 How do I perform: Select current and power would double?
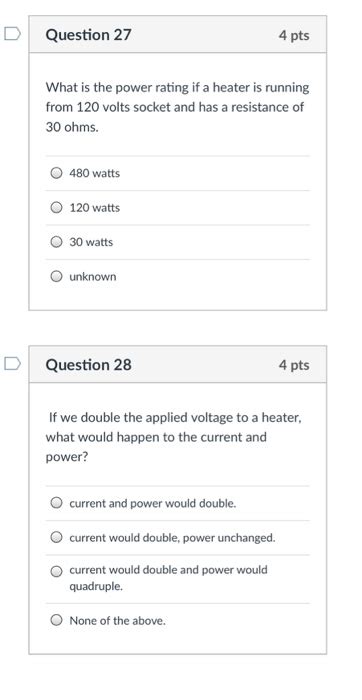tap(56, 503)
